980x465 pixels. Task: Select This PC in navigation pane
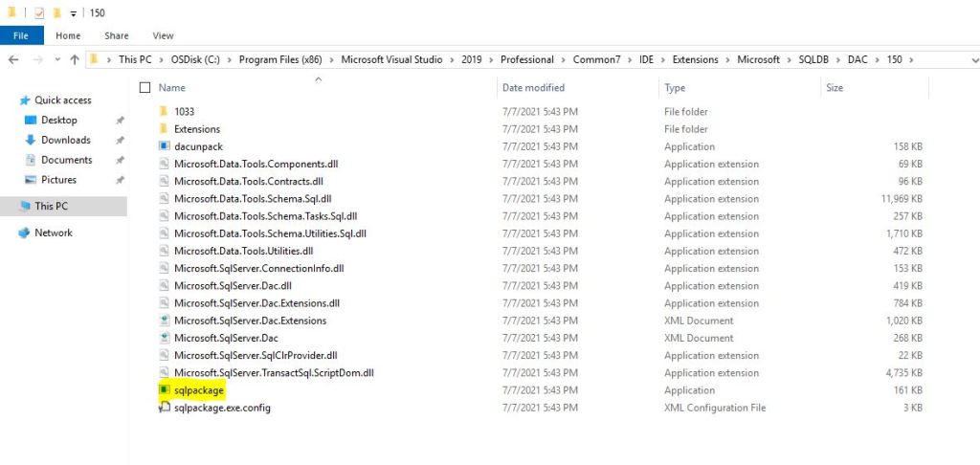[51, 206]
